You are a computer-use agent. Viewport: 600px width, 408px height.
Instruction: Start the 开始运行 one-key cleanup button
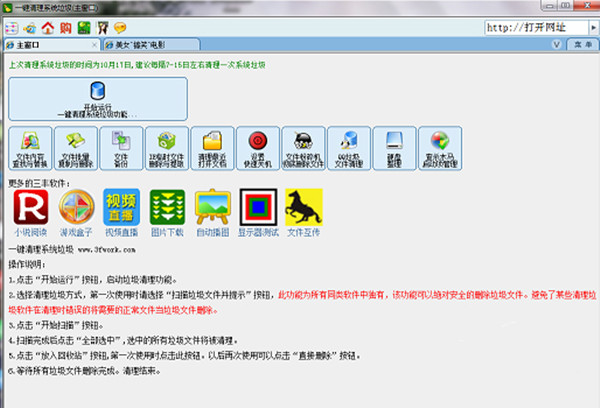point(98,99)
